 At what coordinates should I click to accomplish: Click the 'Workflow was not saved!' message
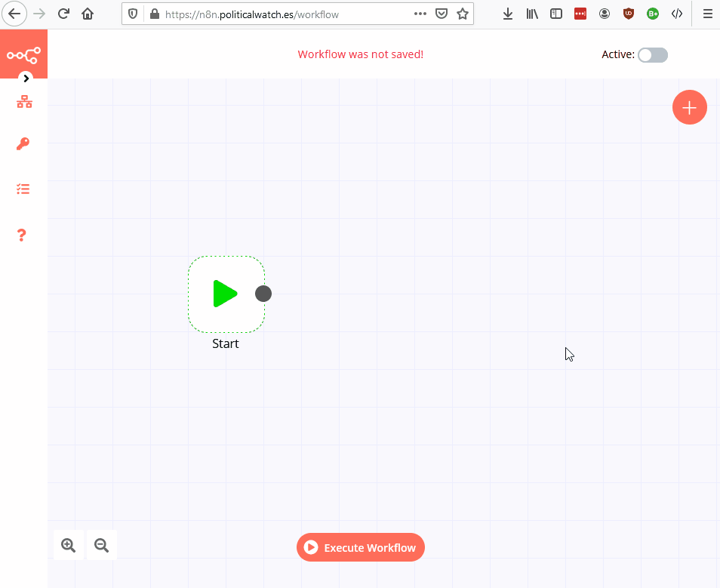click(x=361, y=54)
